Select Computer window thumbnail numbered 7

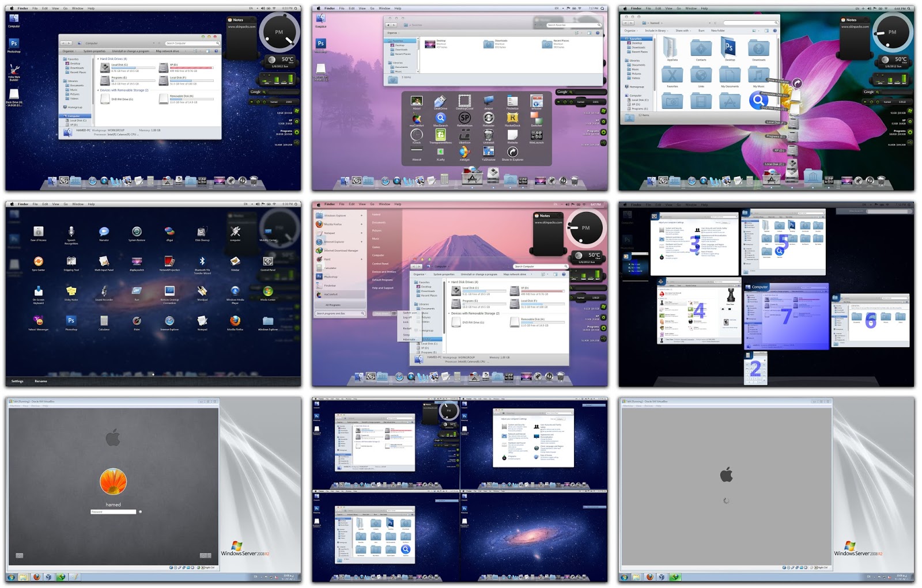click(x=787, y=316)
